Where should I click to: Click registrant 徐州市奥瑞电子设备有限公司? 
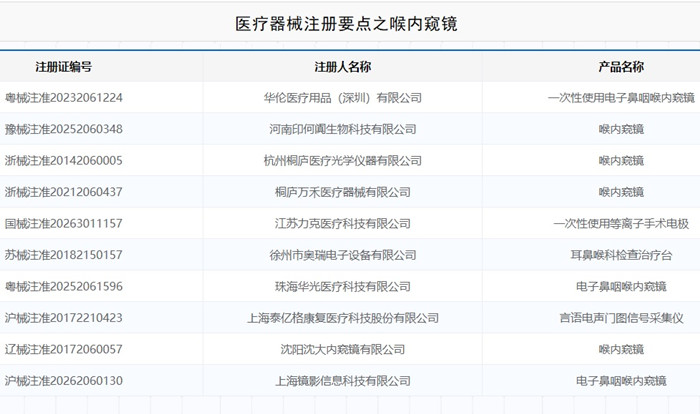tap(342, 255)
